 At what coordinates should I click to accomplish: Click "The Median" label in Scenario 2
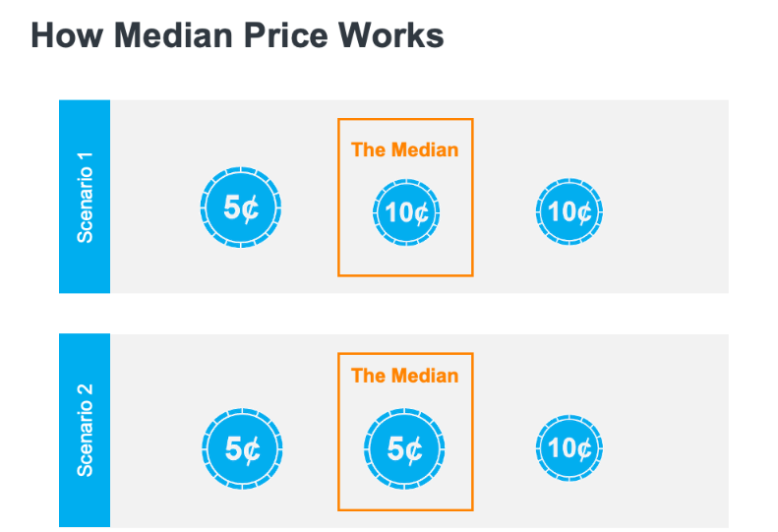(x=404, y=376)
